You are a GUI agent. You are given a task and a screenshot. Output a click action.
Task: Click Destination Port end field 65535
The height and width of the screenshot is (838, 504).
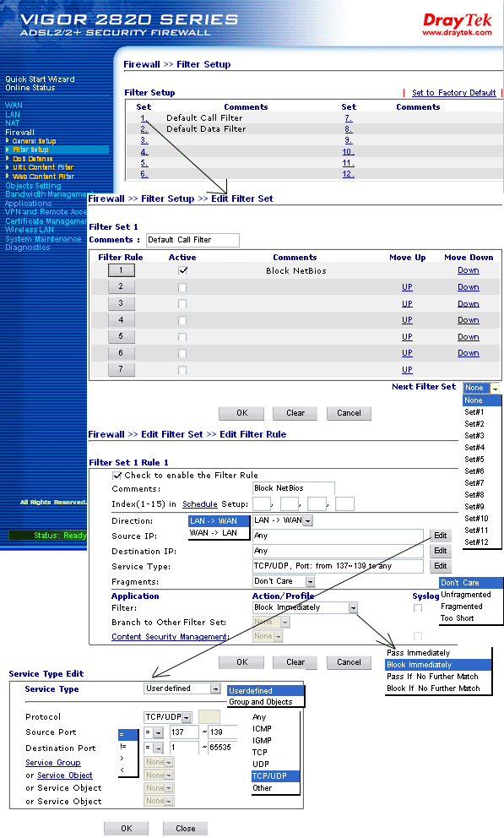coord(223,748)
